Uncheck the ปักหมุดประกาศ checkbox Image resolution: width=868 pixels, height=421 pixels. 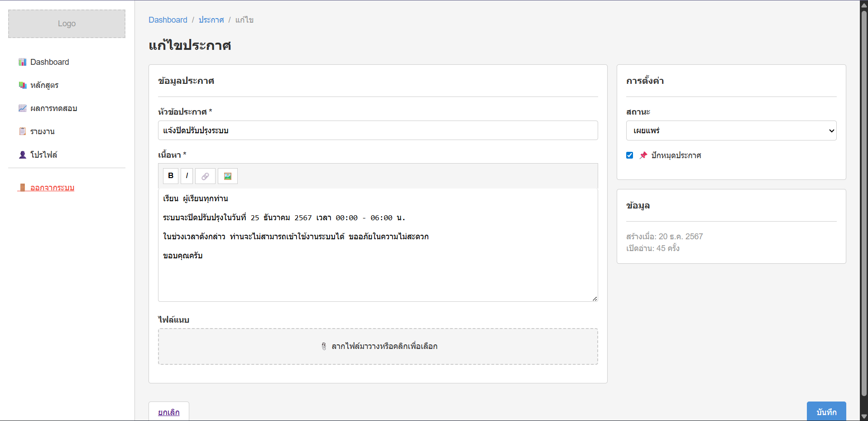(x=629, y=155)
